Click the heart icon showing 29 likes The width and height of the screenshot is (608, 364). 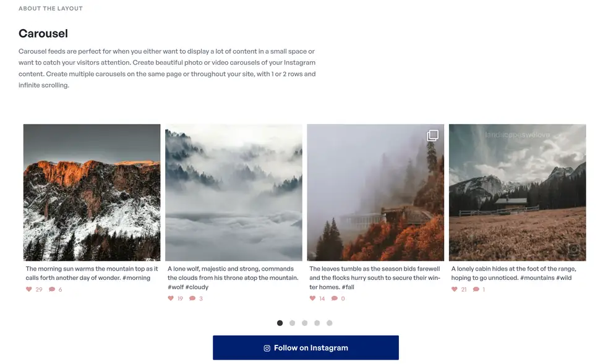[28, 289]
